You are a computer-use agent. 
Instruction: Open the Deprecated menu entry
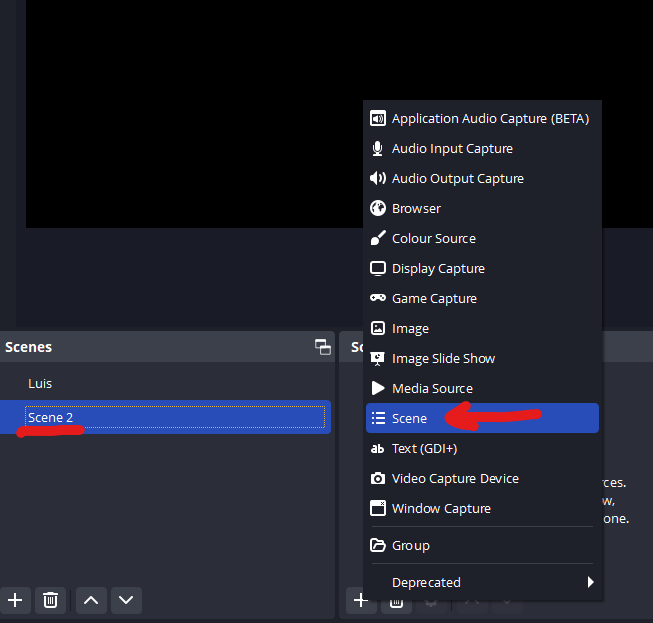pyautogui.click(x=482, y=582)
